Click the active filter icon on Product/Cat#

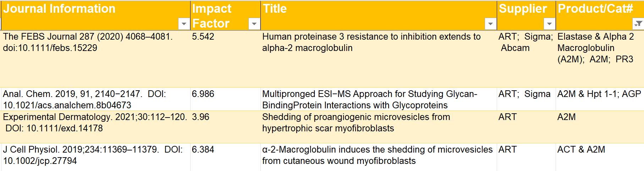point(638,24)
